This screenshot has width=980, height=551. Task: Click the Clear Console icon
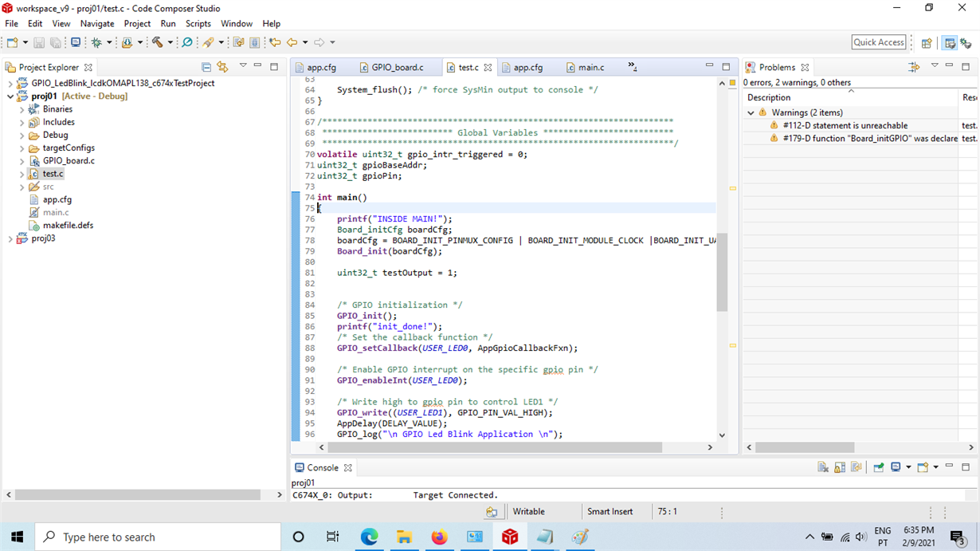[x=823, y=467]
